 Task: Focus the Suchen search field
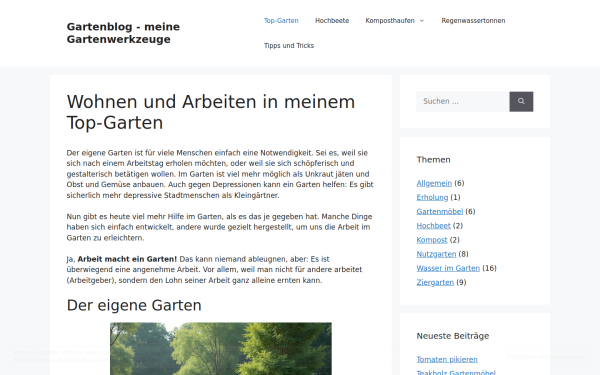coord(463,101)
